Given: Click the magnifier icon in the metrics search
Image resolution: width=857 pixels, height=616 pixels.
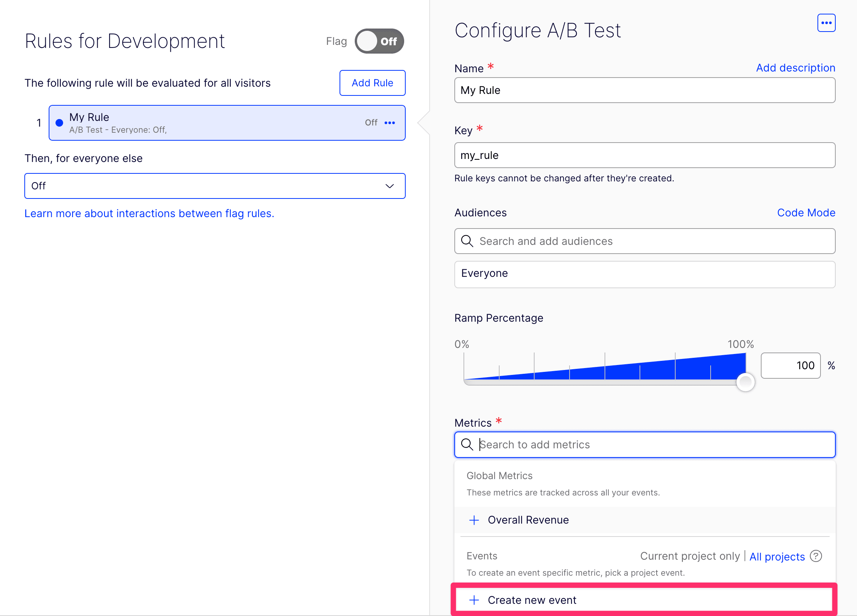Looking at the screenshot, I should (467, 445).
